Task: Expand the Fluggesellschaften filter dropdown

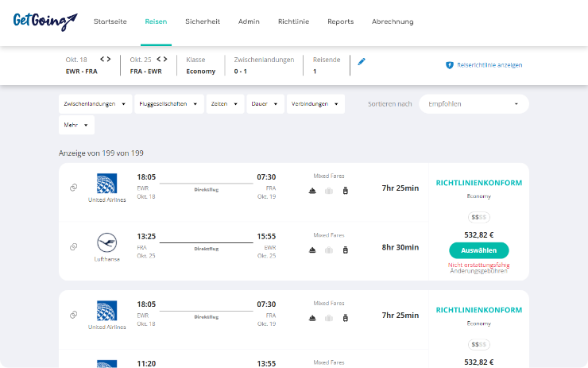Action: (169, 104)
